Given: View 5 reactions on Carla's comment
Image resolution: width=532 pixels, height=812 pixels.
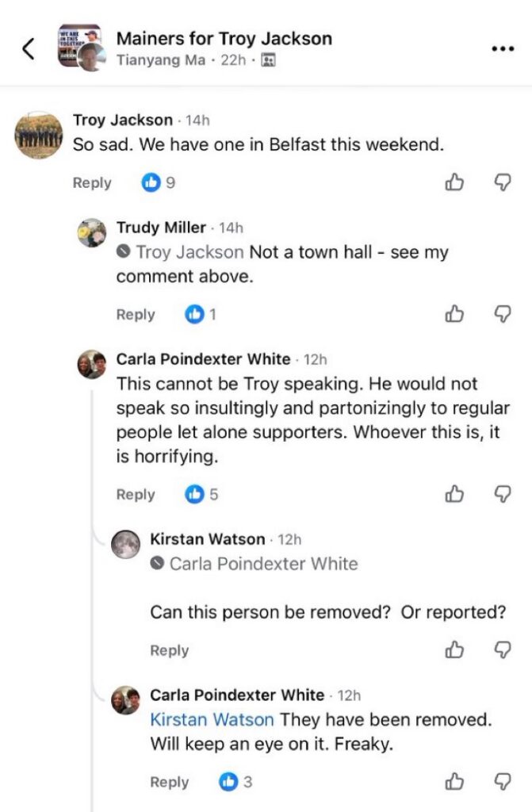Looking at the screenshot, I should (201, 494).
